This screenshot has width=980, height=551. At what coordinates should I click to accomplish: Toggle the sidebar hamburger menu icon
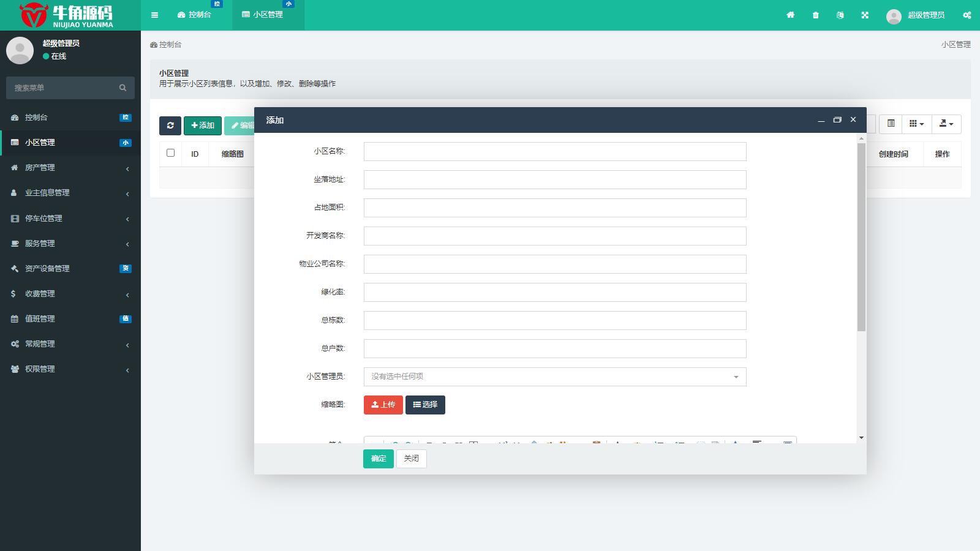coord(154,15)
